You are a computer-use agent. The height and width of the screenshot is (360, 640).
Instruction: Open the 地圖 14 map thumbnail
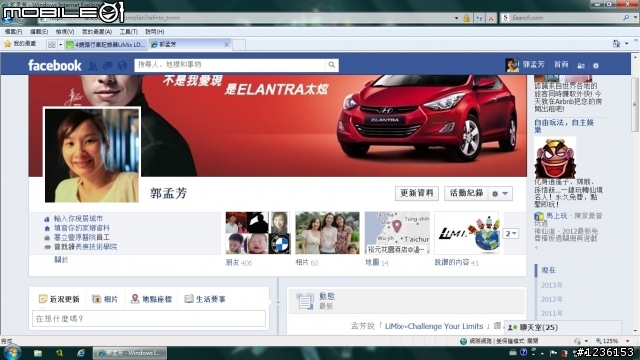397,233
